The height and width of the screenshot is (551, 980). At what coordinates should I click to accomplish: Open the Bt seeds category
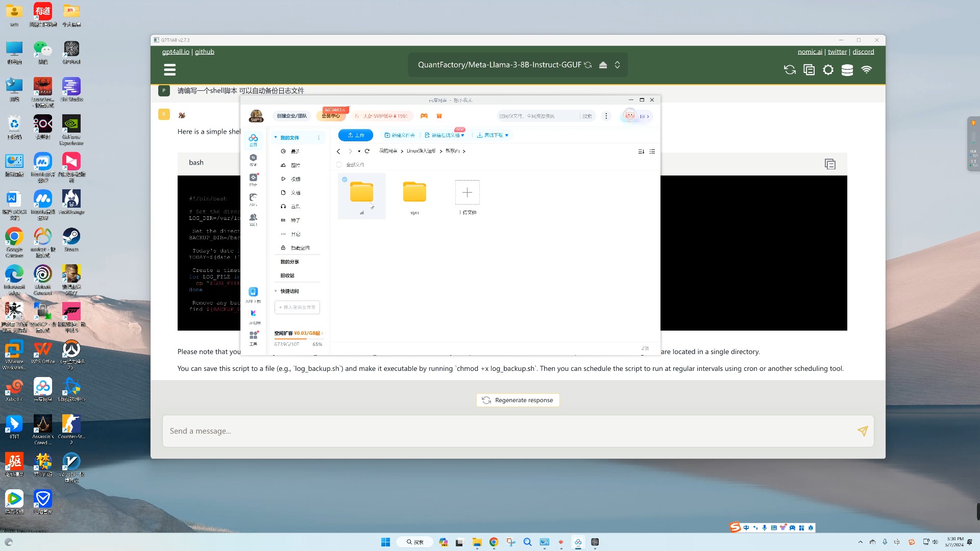pyautogui.click(x=290, y=220)
